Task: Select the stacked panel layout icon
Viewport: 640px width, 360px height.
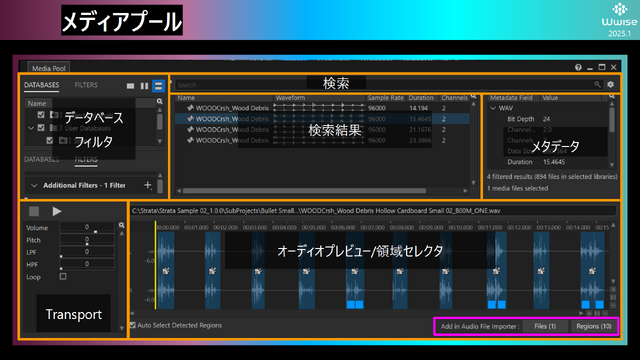Action: (158, 86)
